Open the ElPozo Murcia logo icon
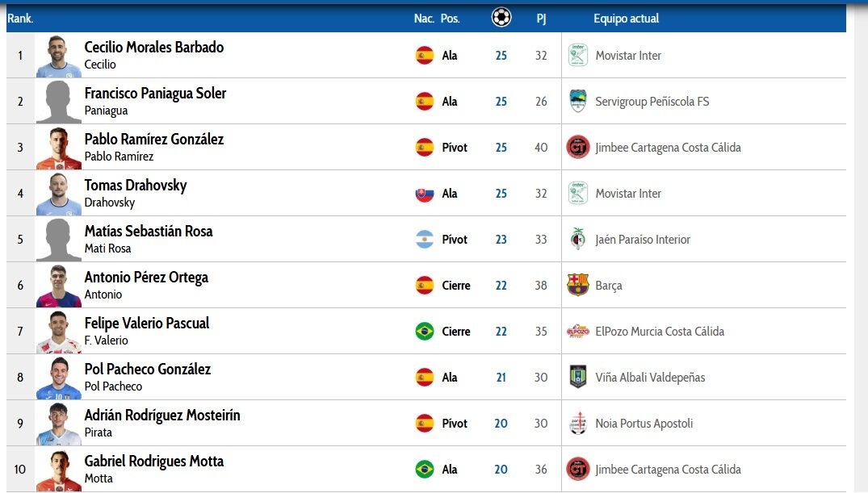The width and height of the screenshot is (868, 493). 578,331
